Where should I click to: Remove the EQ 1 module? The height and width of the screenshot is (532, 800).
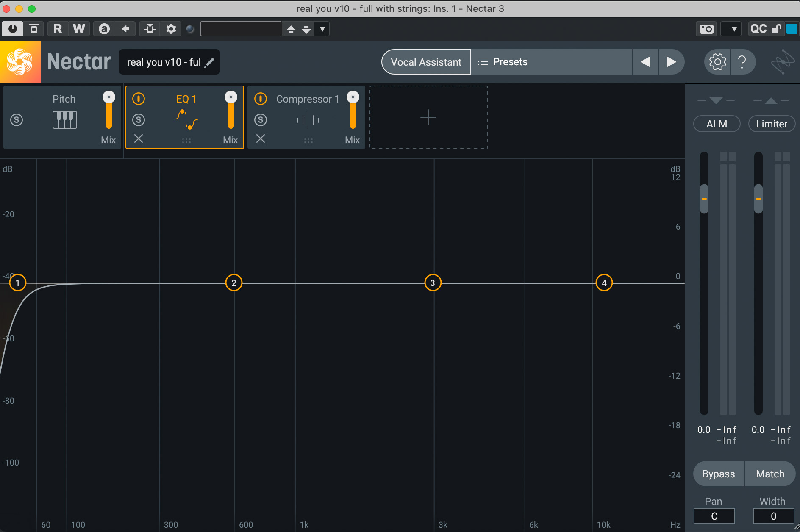tap(139, 139)
